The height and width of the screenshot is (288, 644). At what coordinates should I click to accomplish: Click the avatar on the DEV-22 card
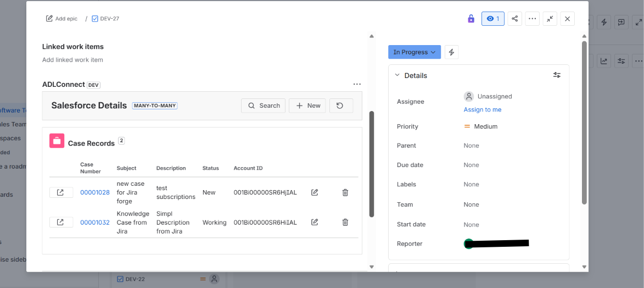pos(214,279)
